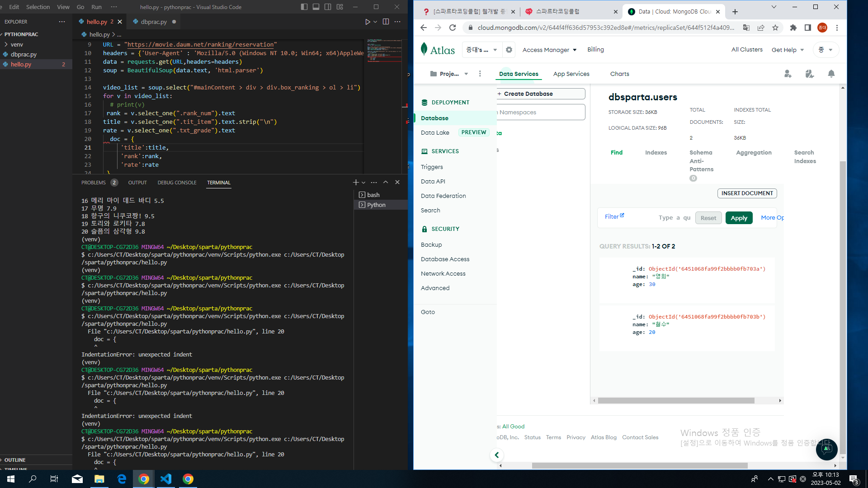The height and width of the screenshot is (488, 868).
Task: Open run options dropdown next to play
Action: [375, 22]
